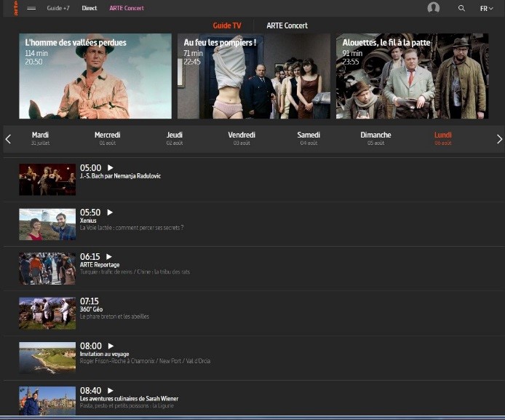Select Vendredi 03 août day
The image size is (505, 420).
(242, 138)
